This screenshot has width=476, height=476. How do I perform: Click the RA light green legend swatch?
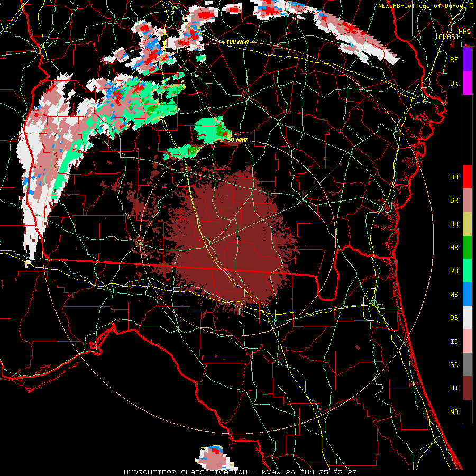tap(467, 271)
